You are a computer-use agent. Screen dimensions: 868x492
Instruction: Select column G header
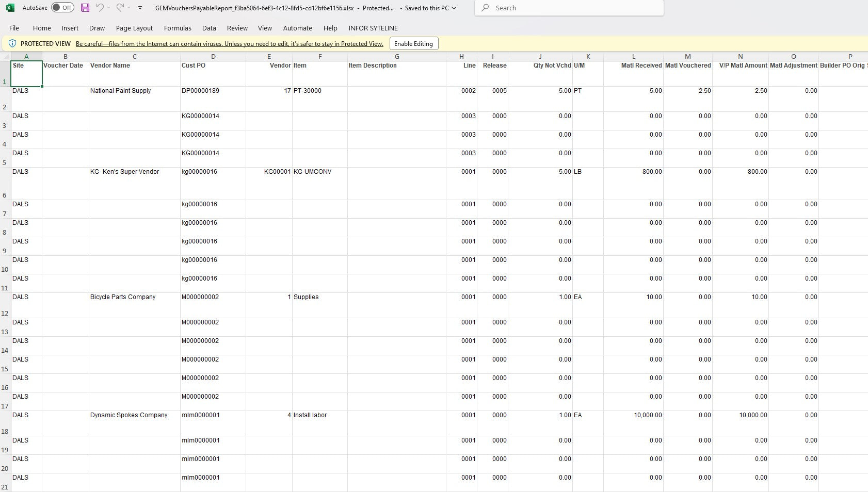click(396, 56)
